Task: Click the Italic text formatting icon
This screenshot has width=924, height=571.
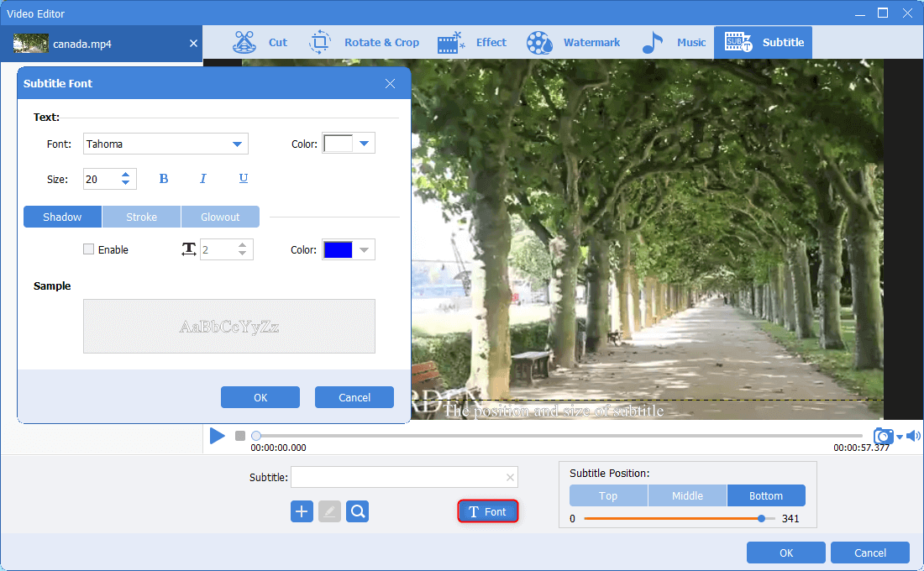Action: point(202,179)
